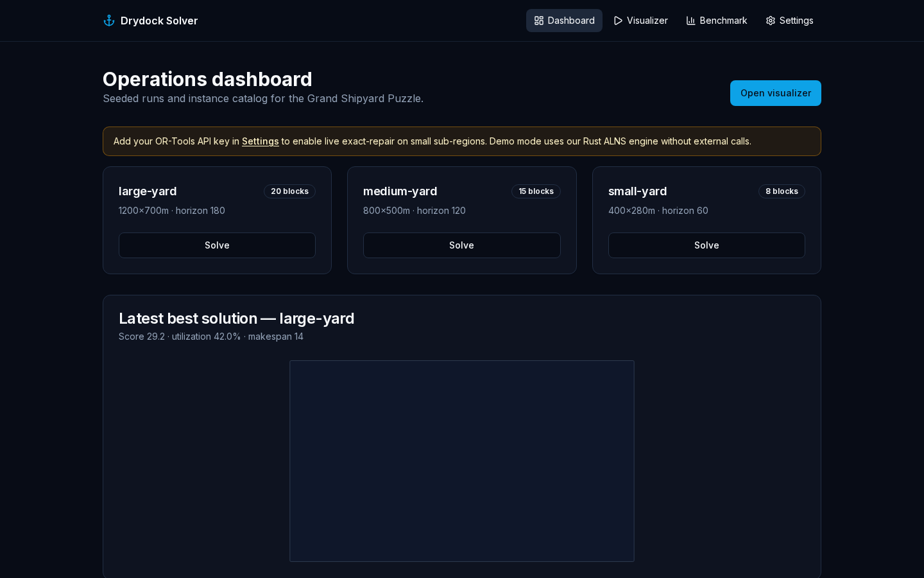Click the 1200×700m horizon 180 text
Viewport: 924px width, 578px height.
pyautogui.click(x=172, y=211)
